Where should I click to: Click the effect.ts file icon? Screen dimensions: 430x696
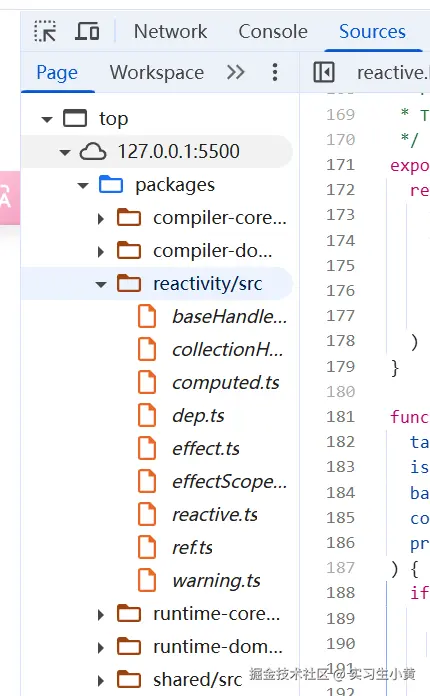pyautogui.click(x=147, y=448)
